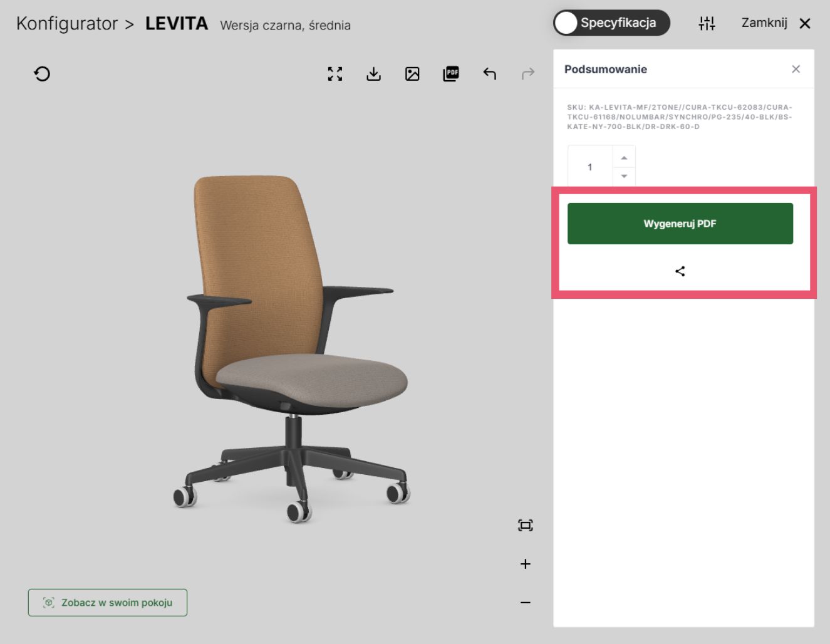This screenshot has height=644, width=830.
Task: Go to Konfigurator breadcrumb
Action: point(67,24)
